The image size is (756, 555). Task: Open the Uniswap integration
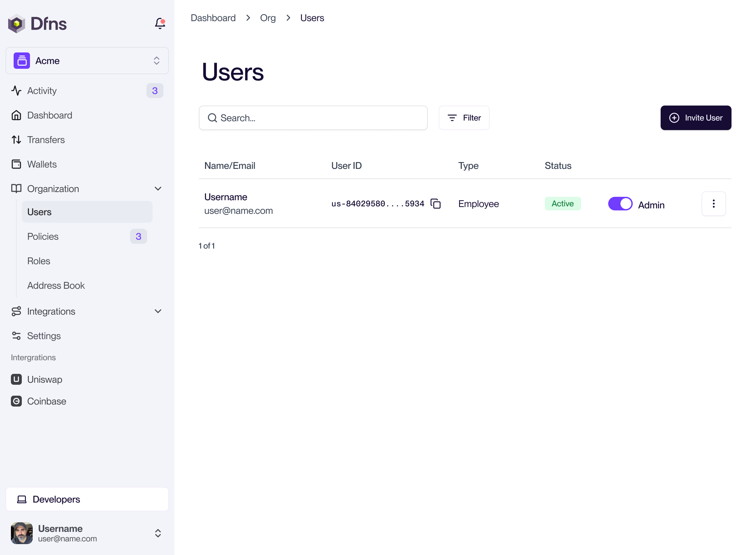point(45,379)
